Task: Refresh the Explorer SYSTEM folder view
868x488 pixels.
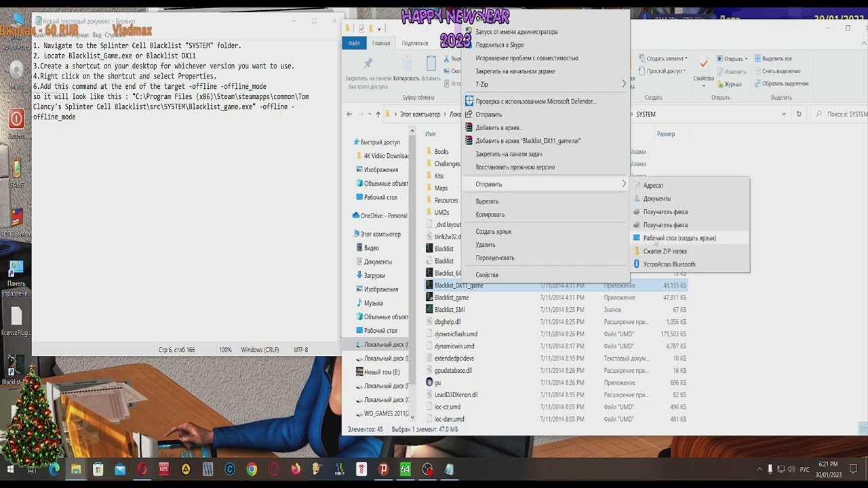Action: (x=799, y=115)
